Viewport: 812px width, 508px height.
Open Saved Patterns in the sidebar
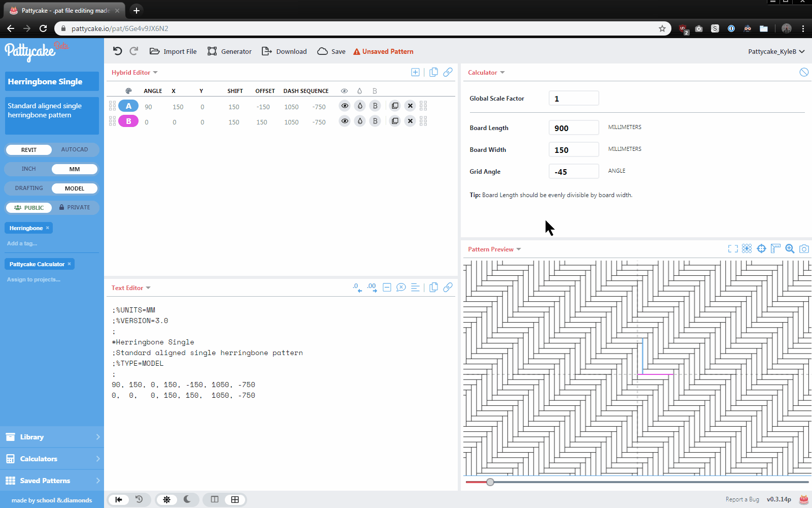click(x=52, y=481)
